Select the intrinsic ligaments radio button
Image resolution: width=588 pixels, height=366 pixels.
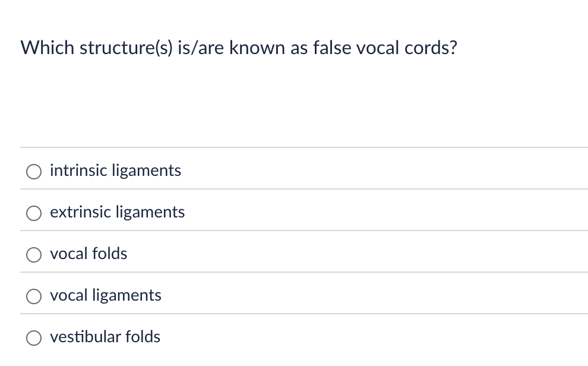[x=34, y=171]
